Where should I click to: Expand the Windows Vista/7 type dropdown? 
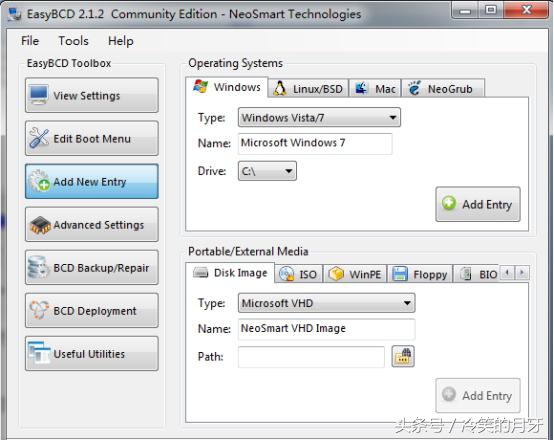[319, 117]
